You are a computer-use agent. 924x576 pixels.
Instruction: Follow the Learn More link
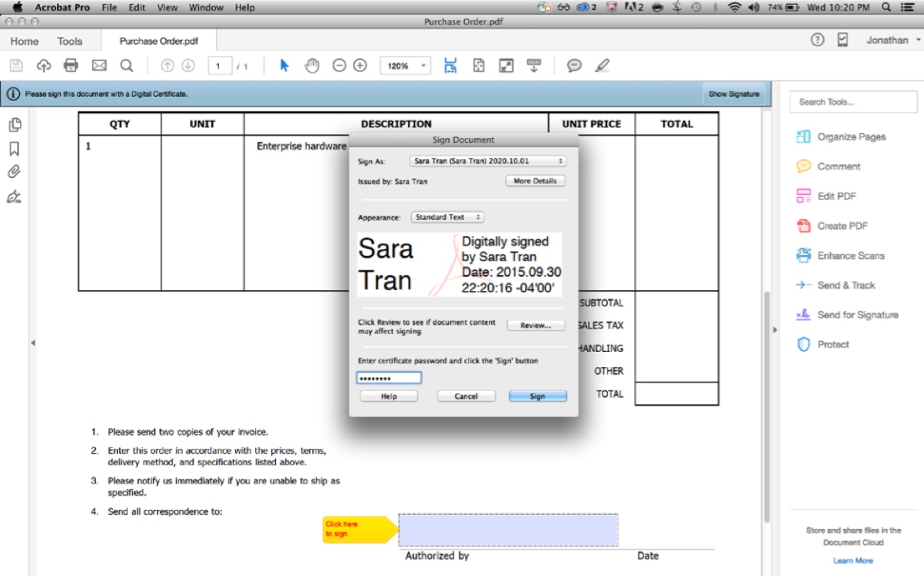pyautogui.click(x=853, y=560)
